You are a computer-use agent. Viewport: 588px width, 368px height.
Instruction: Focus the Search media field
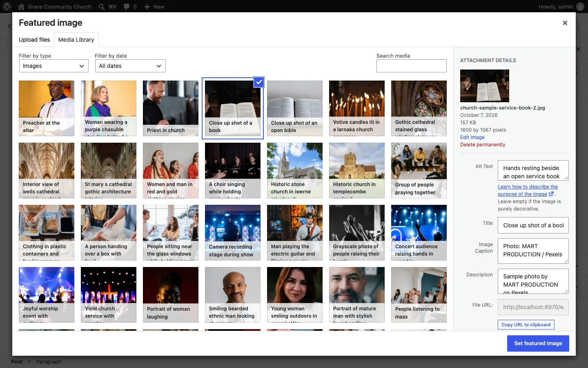point(412,66)
